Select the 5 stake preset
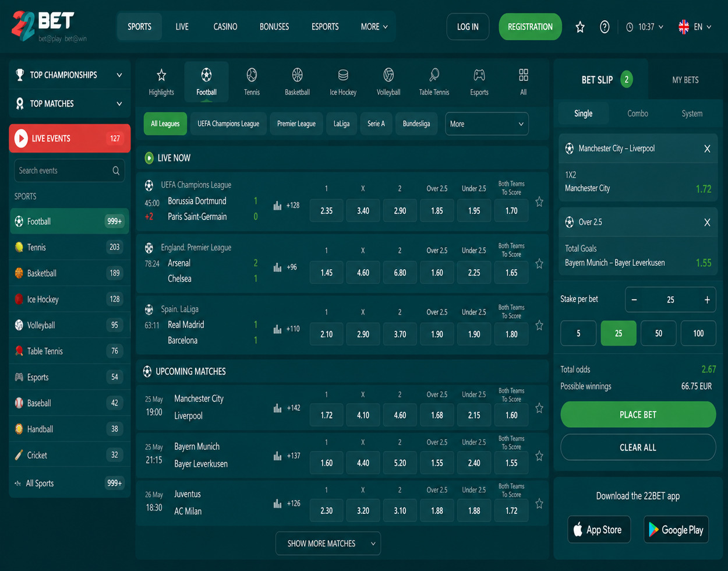This screenshot has width=728, height=571. (578, 333)
